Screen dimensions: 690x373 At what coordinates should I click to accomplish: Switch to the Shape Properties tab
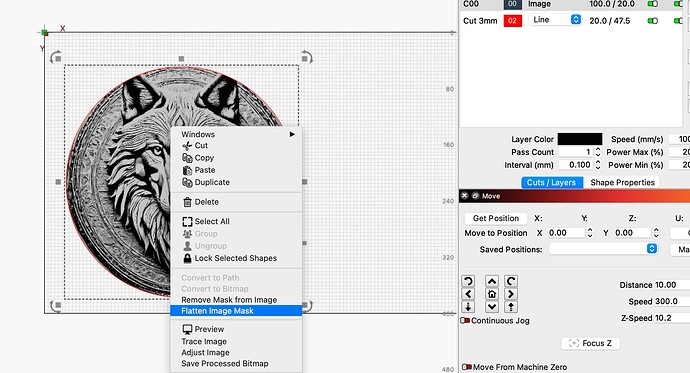tap(622, 182)
